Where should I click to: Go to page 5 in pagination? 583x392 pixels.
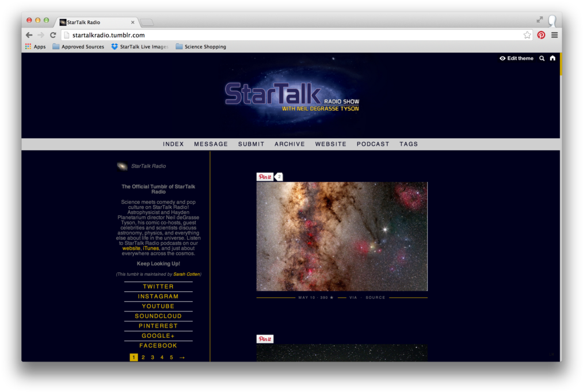pyautogui.click(x=172, y=357)
